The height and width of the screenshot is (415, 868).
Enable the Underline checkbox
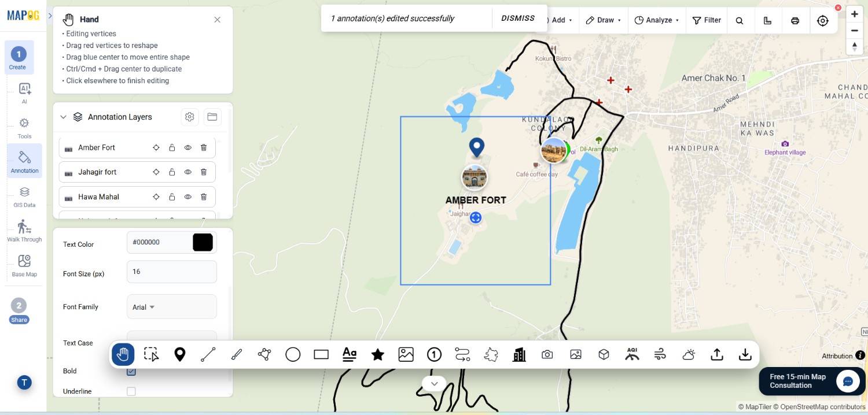point(131,391)
